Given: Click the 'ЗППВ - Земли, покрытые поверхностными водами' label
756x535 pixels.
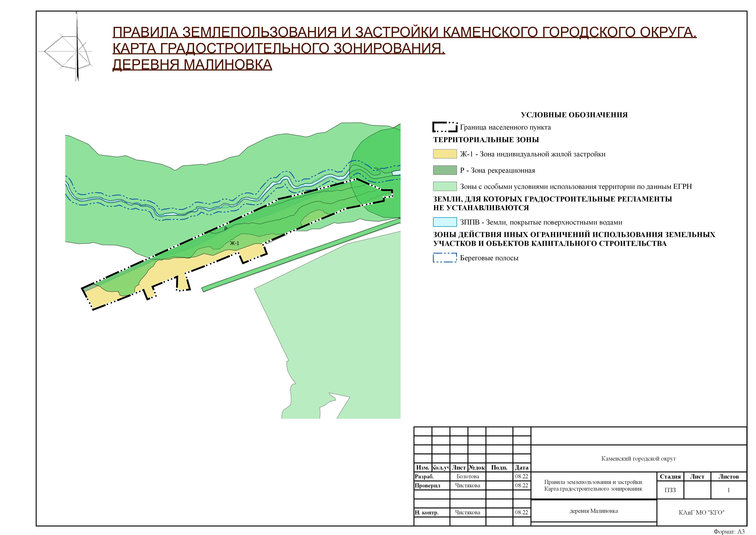Looking at the screenshot, I should pyautogui.click(x=541, y=222).
